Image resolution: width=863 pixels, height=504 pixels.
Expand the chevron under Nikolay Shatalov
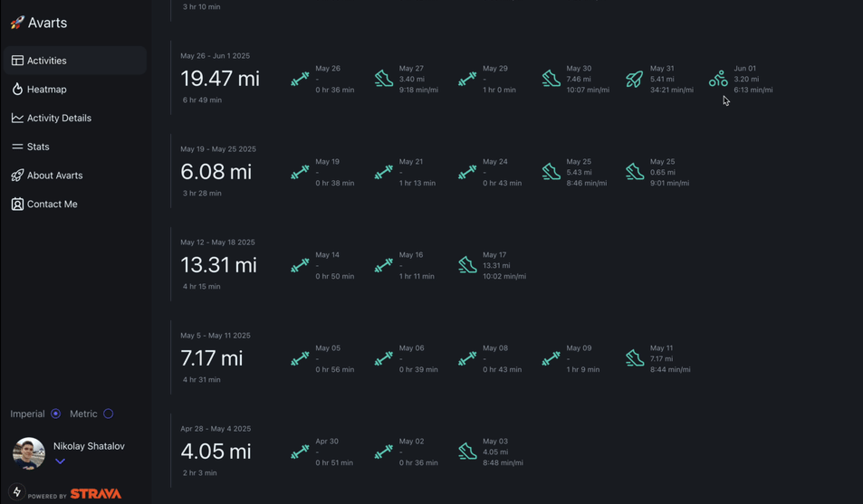pyautogui.click(x=60, y=461)
